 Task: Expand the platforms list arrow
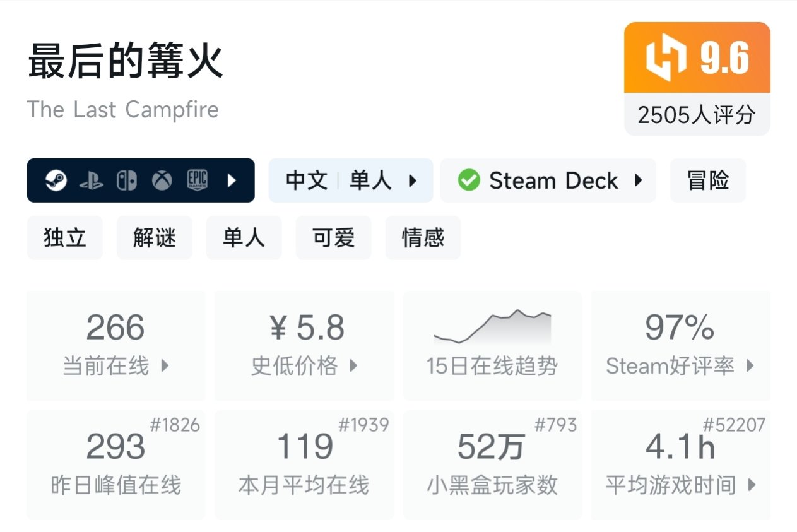click(x=232, y=181)
